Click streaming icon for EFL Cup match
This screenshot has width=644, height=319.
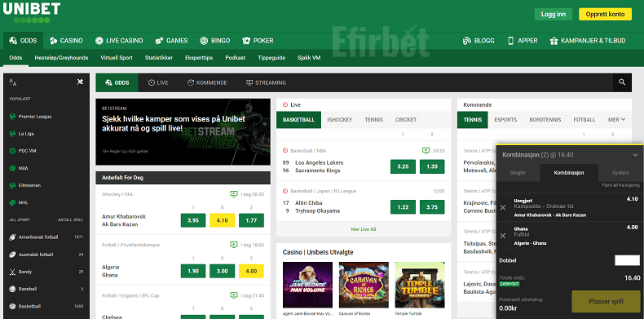pyautogui.click(x=234, y=295)
